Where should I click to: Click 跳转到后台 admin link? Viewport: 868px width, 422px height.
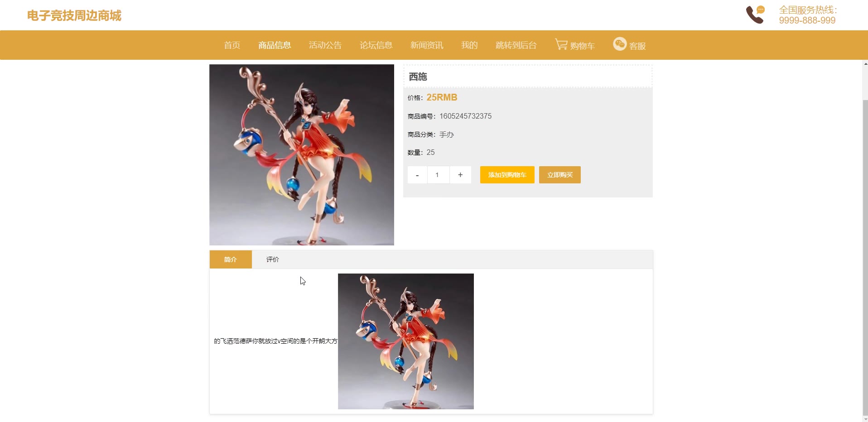[516, 45]
